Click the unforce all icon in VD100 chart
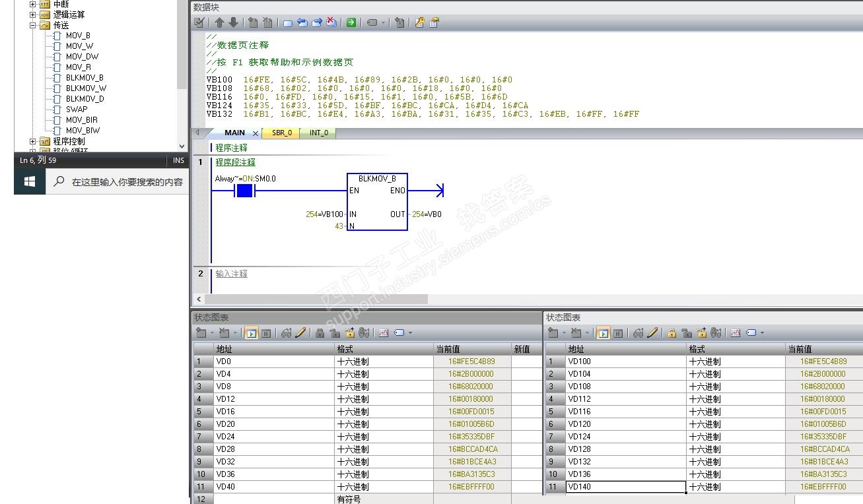863x504 pixels. (701, 333)
